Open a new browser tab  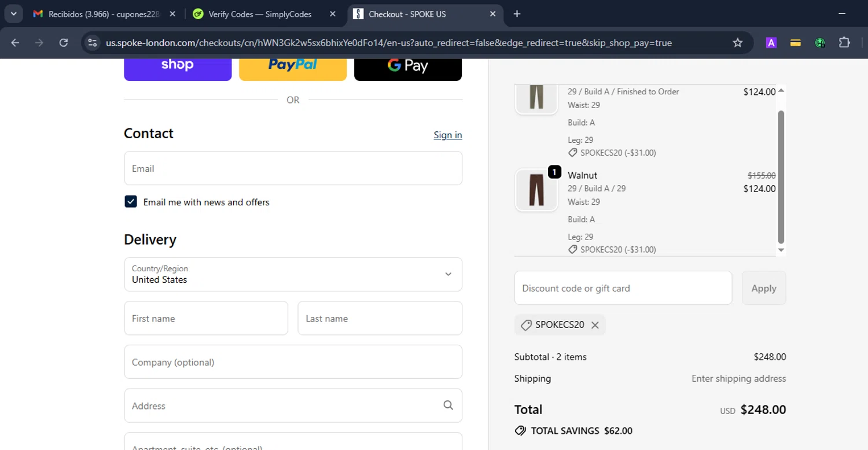pyautogui.click(x=517, y=14)
